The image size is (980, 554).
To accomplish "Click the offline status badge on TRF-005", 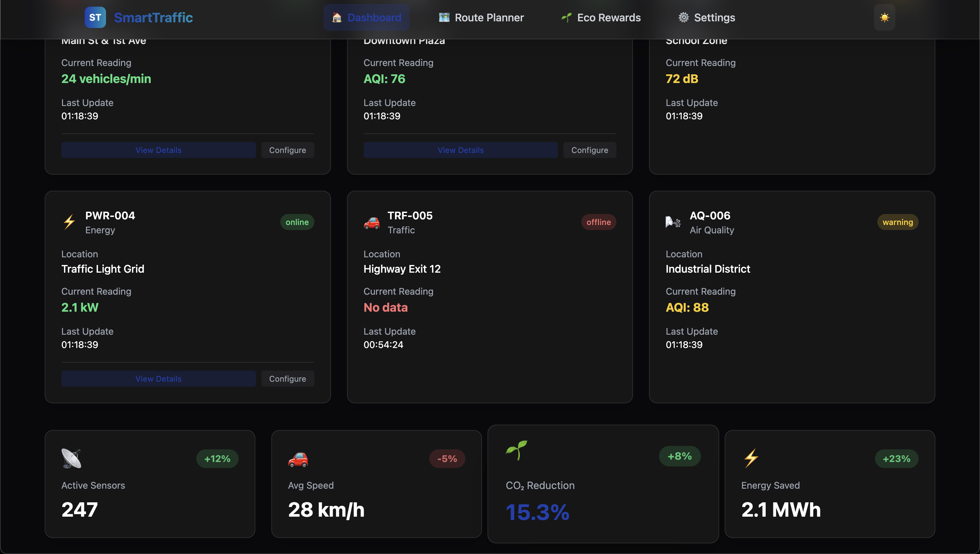I will tap(598, 222).
